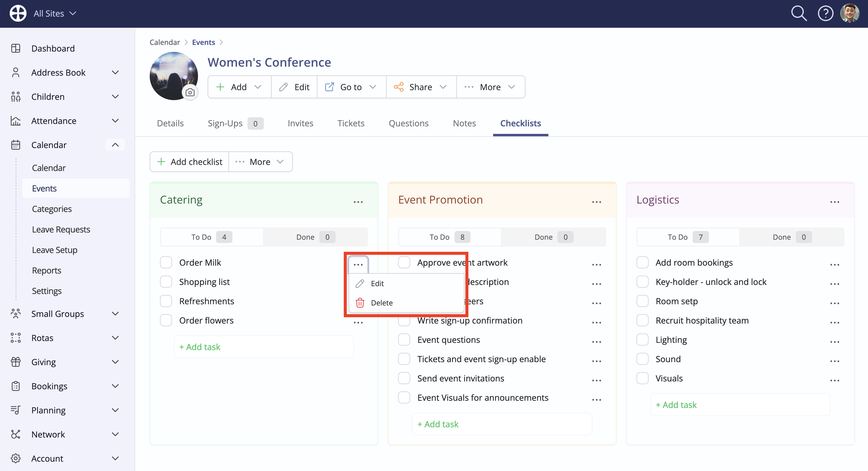The width and height of the screenshot is (868, 471).
Task: Switch to the Details tab
Action: coord(170,123)
